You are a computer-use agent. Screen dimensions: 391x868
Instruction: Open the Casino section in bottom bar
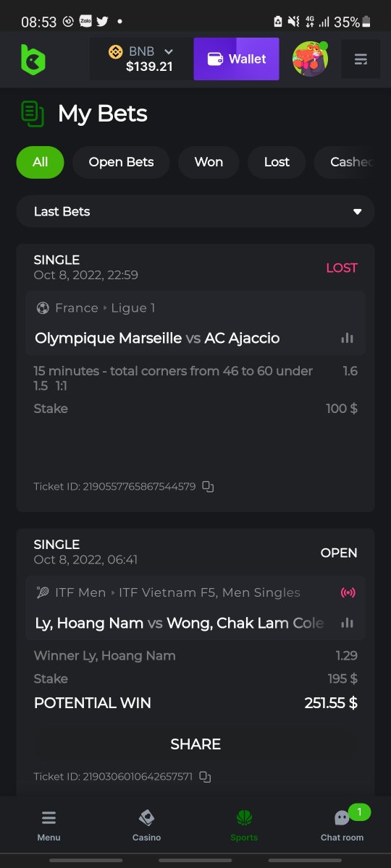point(146,825)
